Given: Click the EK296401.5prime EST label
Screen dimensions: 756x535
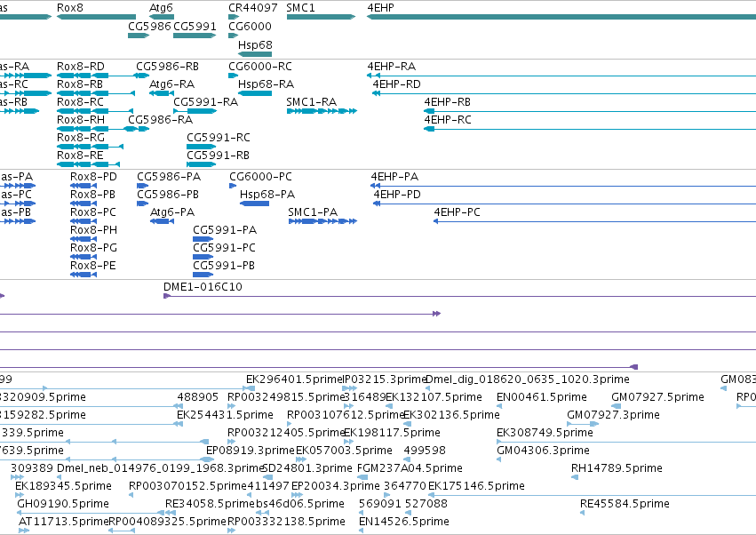Looking at the screenshot, I should 294,379.
